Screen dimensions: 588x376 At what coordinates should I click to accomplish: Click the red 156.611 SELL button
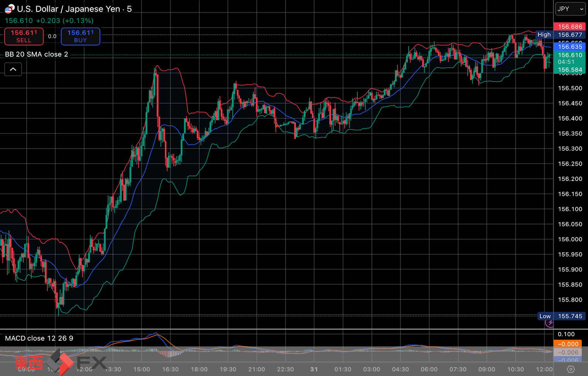click(24, 36)
